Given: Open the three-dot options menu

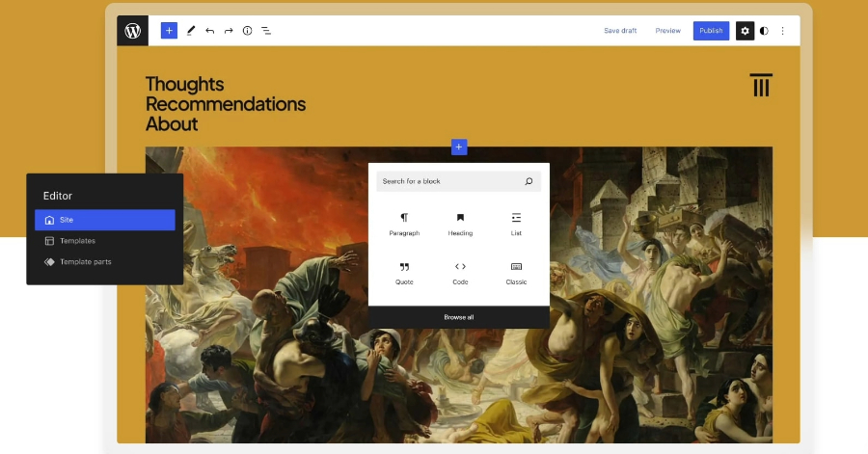Looking at the screenshot, I should coord(783,31).
